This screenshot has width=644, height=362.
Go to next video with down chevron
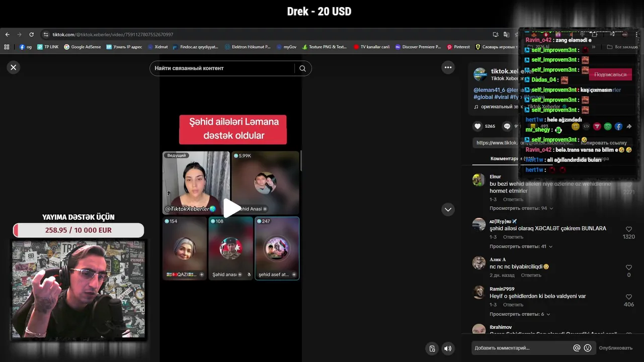(x=448, y=209)
